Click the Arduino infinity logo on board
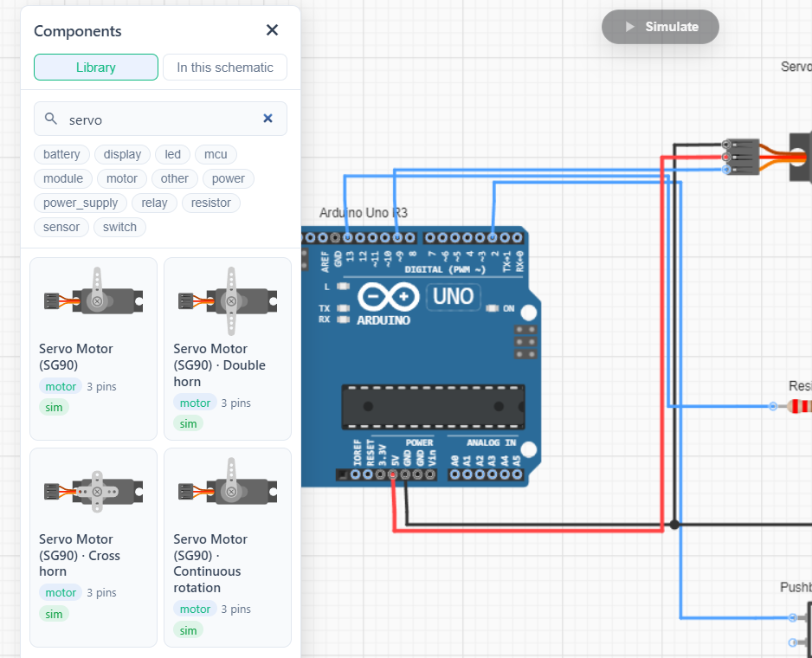Image resolution: width=812 pixels, height=658 pixels. point(389,297)
